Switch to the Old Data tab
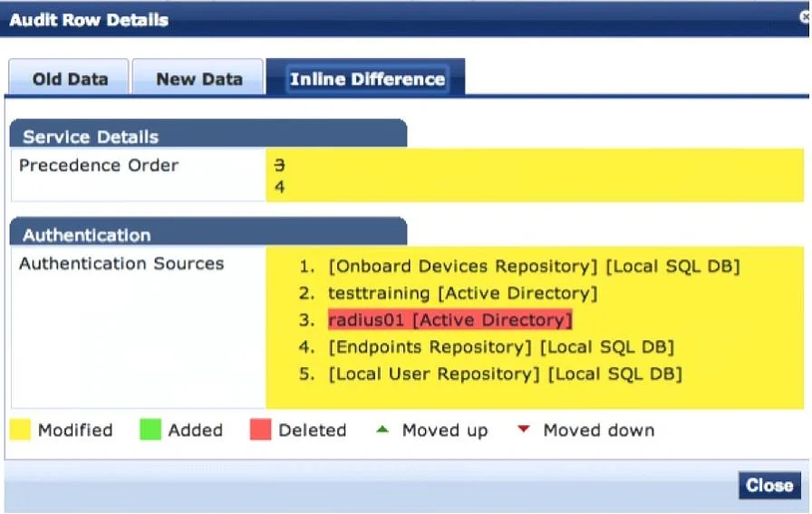The image size is (812, 514). (x=69, y=77)
